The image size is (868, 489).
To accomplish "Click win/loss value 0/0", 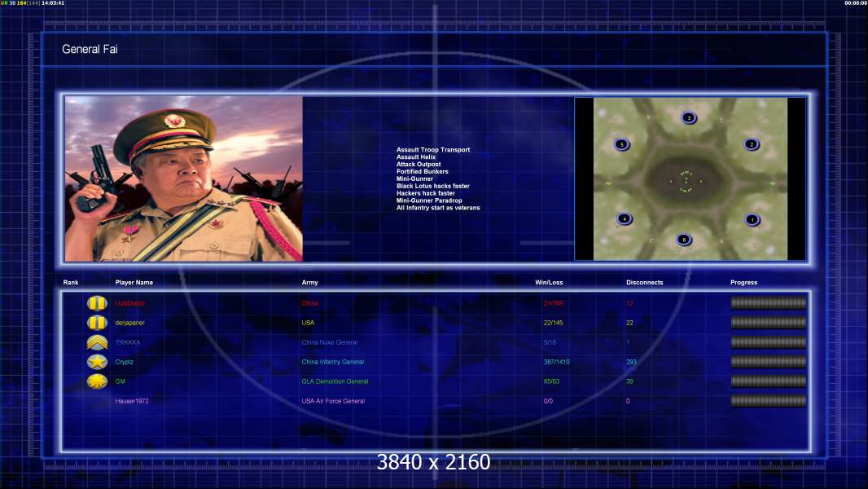I will click(548, 401).
